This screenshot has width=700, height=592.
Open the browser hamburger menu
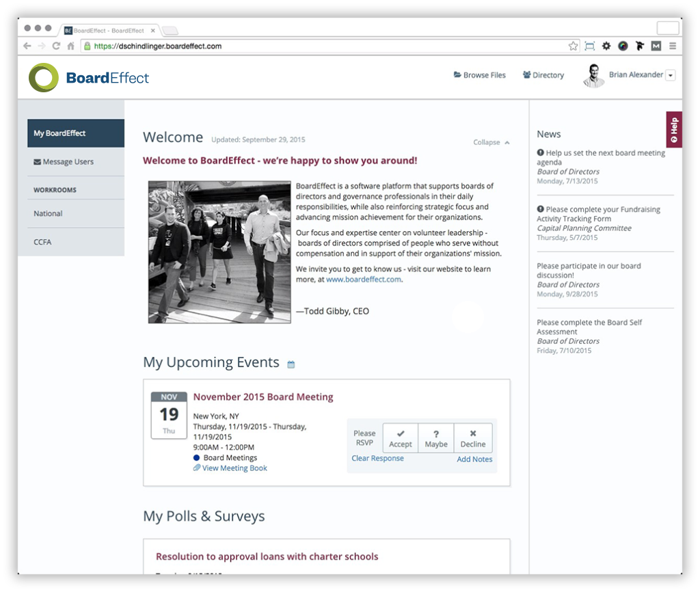tap(673, 46)
